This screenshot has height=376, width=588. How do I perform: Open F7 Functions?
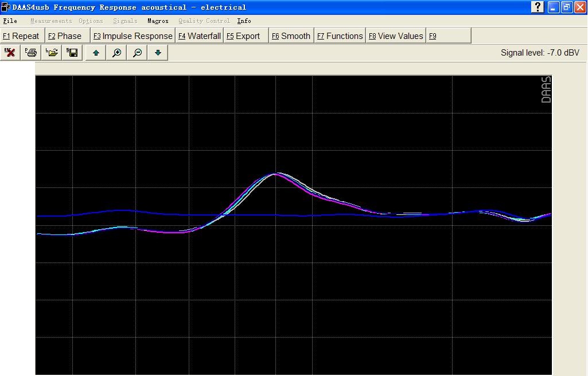click(340, 36)
